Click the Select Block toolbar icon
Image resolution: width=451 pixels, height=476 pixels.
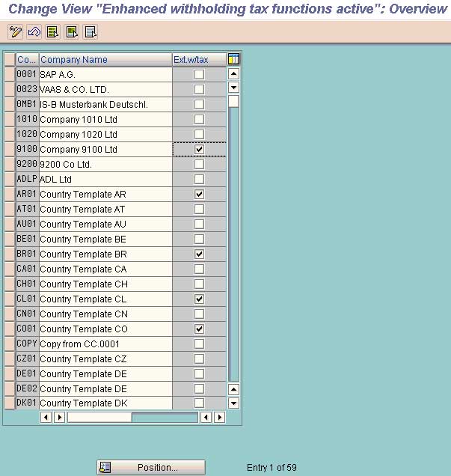click(72, 32)
